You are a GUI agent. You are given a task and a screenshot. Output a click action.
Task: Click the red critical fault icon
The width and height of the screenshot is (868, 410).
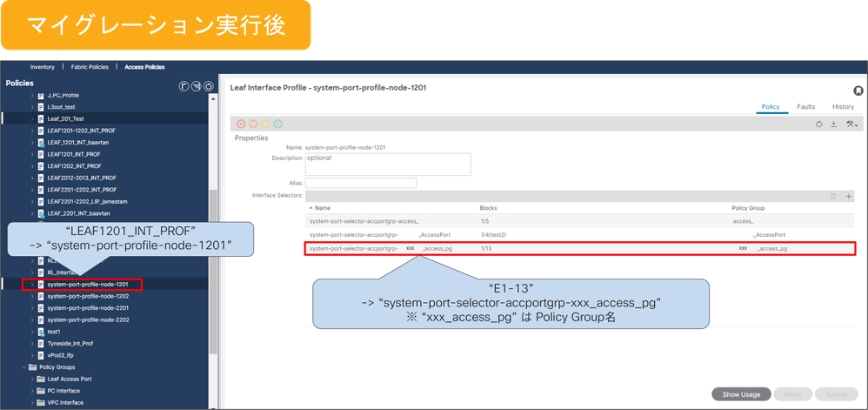241,124
